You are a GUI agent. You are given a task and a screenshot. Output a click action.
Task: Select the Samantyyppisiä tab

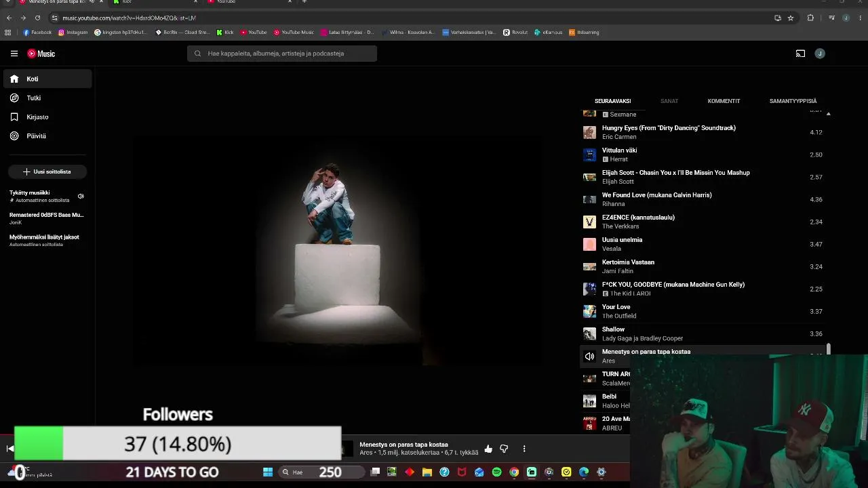pos(793,101)
